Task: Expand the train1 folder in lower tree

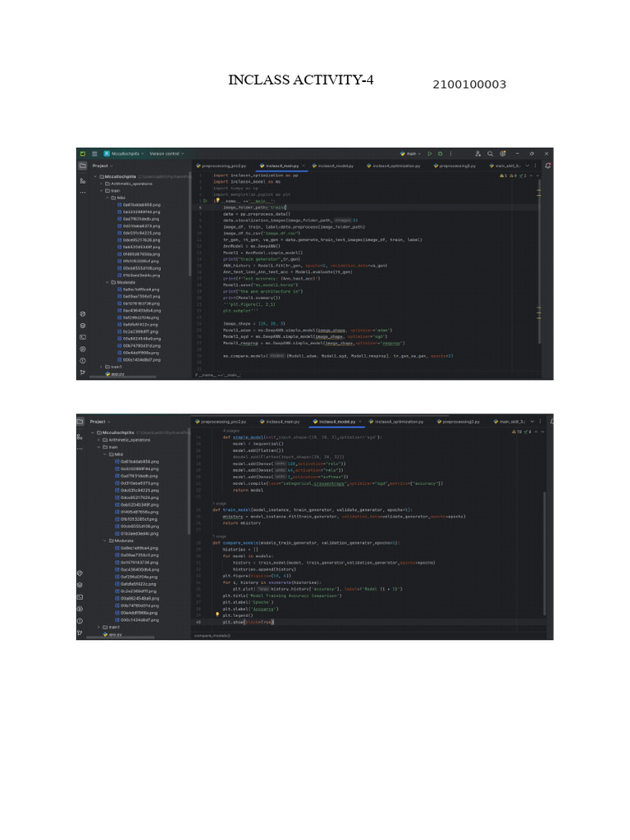Action: point(100,627)
